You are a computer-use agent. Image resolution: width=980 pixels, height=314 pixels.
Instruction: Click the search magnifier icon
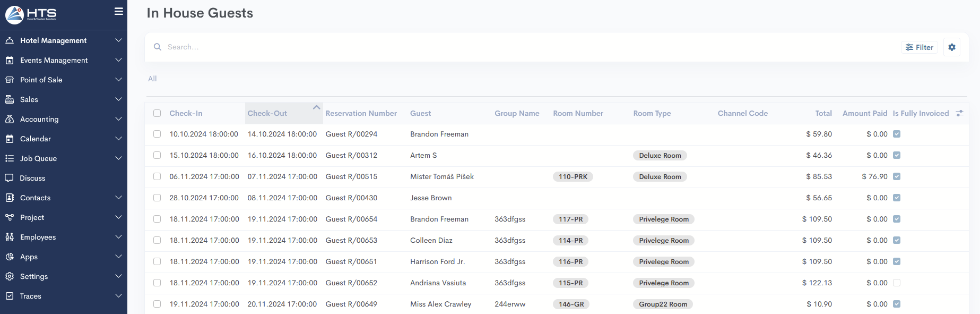[158, 47]
